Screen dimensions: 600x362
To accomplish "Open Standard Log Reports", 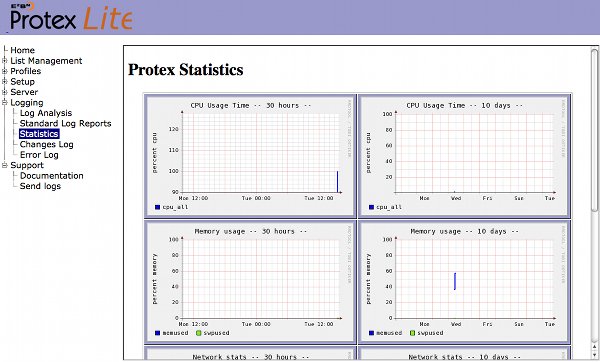I will (x=65, y=123).
